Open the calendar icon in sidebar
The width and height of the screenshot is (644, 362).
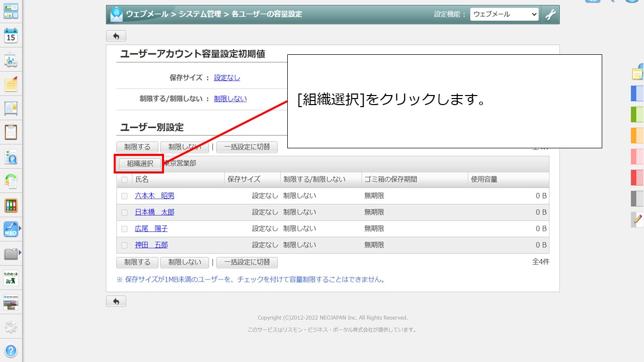[11, 36]
